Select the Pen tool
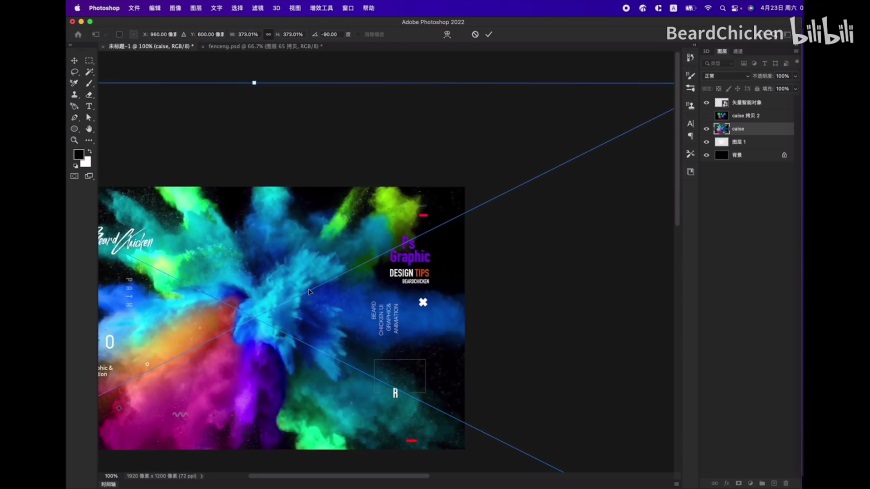The image size is (870, 489). pyautogui.click(x=74, y=118)
